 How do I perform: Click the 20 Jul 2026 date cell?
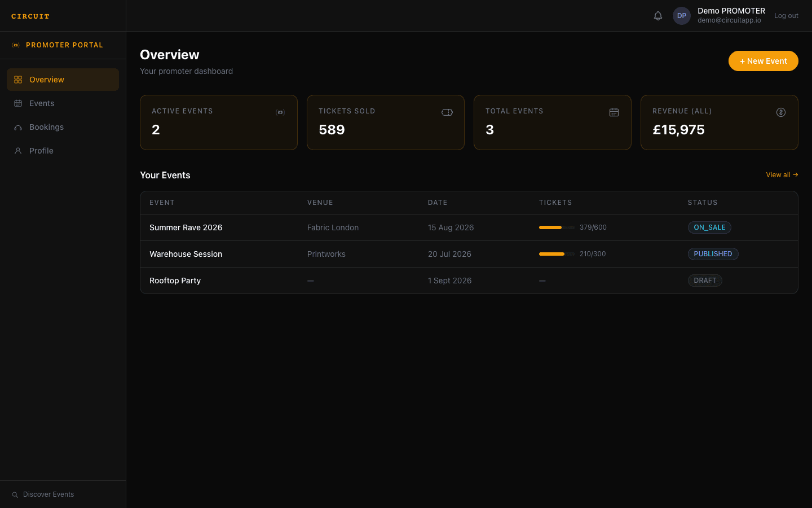tap(449, 254)
